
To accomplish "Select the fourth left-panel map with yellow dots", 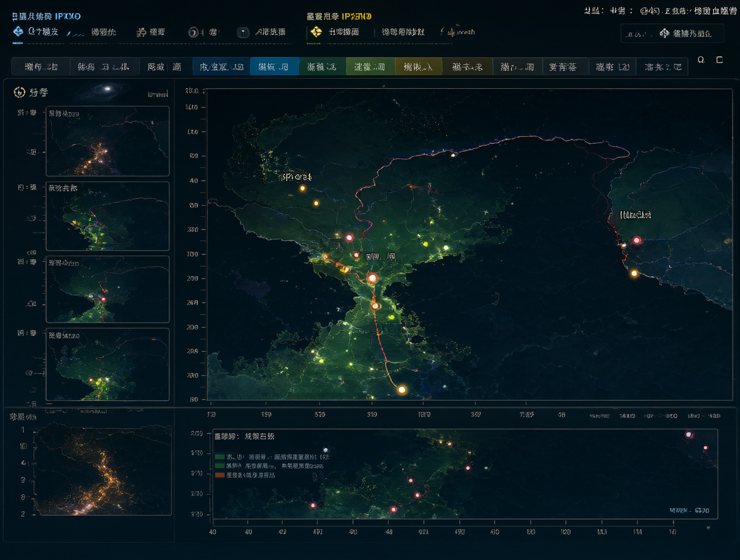I will (107, 364).
